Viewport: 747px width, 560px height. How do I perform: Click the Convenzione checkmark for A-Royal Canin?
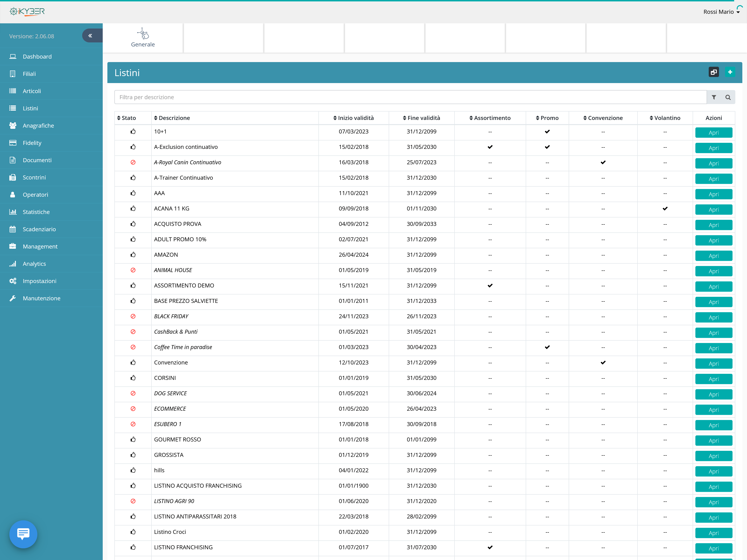[x=603, y=162]
